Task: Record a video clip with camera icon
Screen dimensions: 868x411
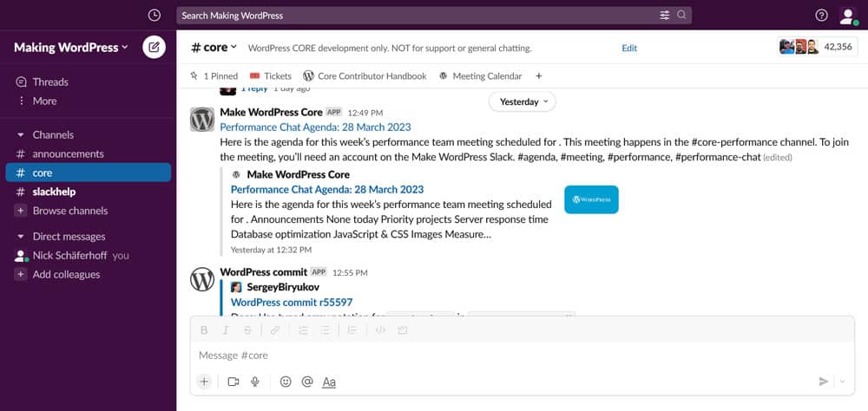Action: (x=233, y=382)
